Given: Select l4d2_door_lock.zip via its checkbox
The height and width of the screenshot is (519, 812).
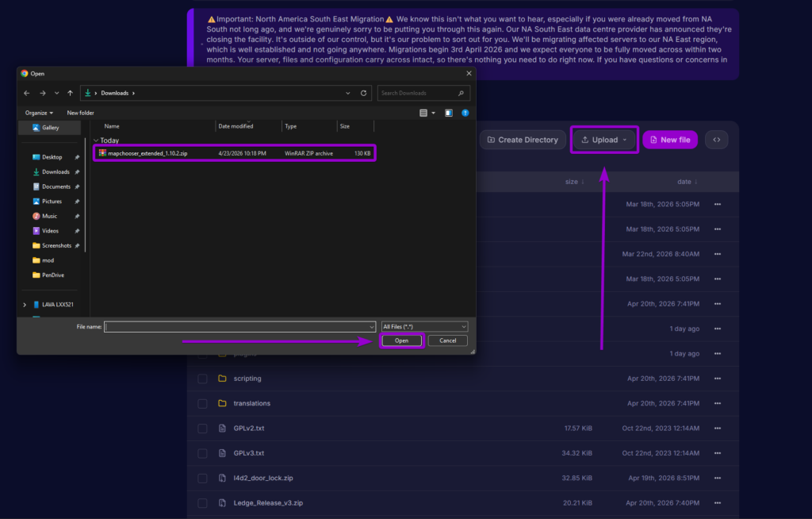Looking at the screenshot, I should coord(202,478).
